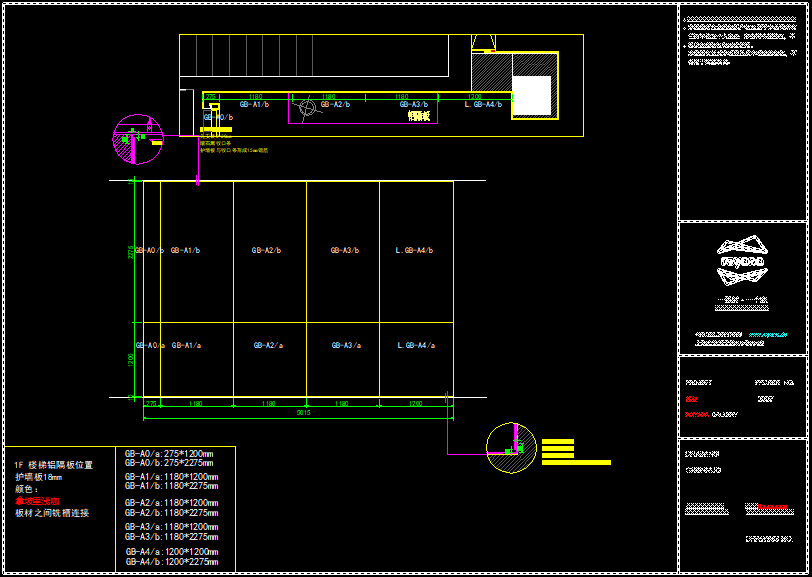Click the notes text block at top right
The image size is (812, 577).
pos(742,40)
